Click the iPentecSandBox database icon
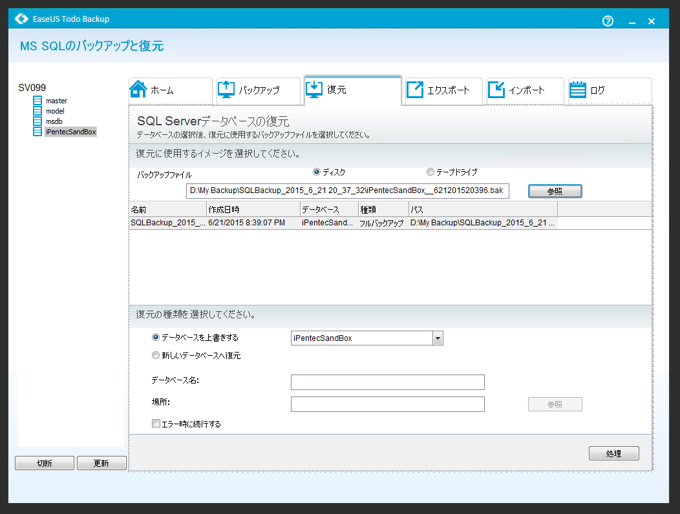Viewport: 680px width, 514px height. pyautogui.click(x=38, y=131)
